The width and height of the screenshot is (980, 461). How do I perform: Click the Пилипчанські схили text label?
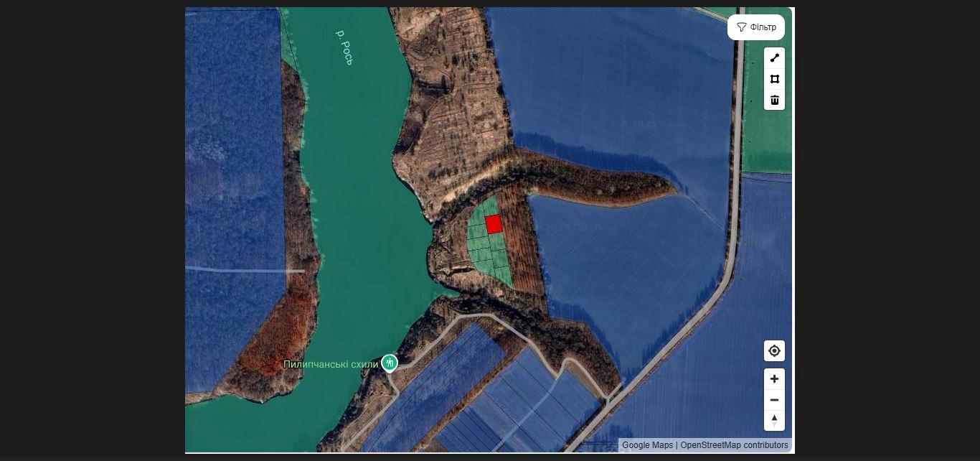pyautogui.click(x=331, y=364)
